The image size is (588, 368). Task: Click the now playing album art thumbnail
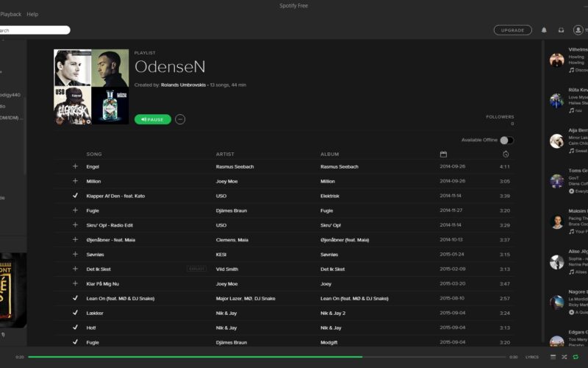tap(13, 290)
